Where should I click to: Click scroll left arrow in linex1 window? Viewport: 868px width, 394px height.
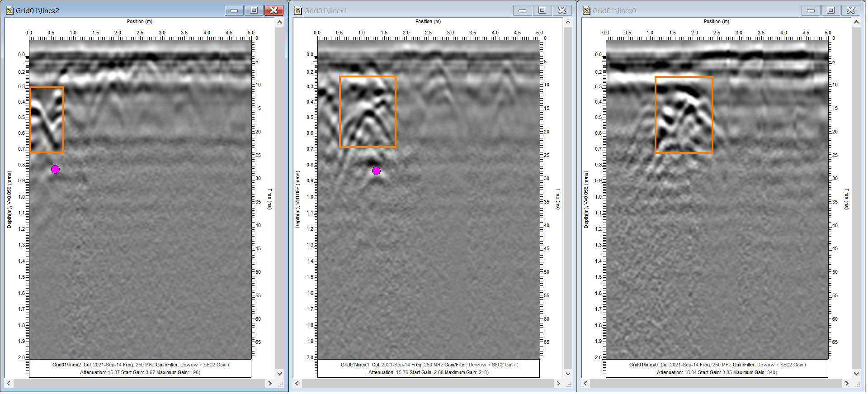pos(297,384)
